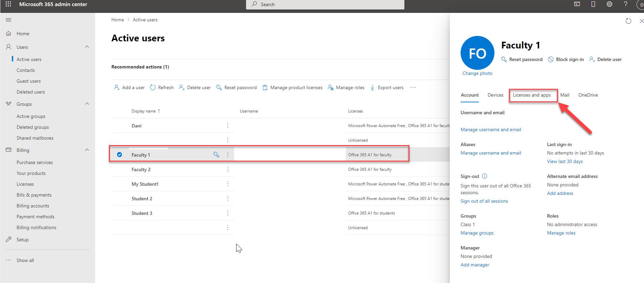Click Add a user toolbar button
The width and height of the screenshot is (644, 283).
(129, 87)
